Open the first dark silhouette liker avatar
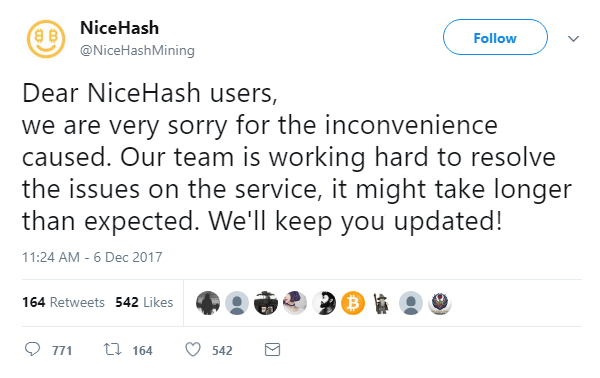600x378 pixels. pos(208,303)
